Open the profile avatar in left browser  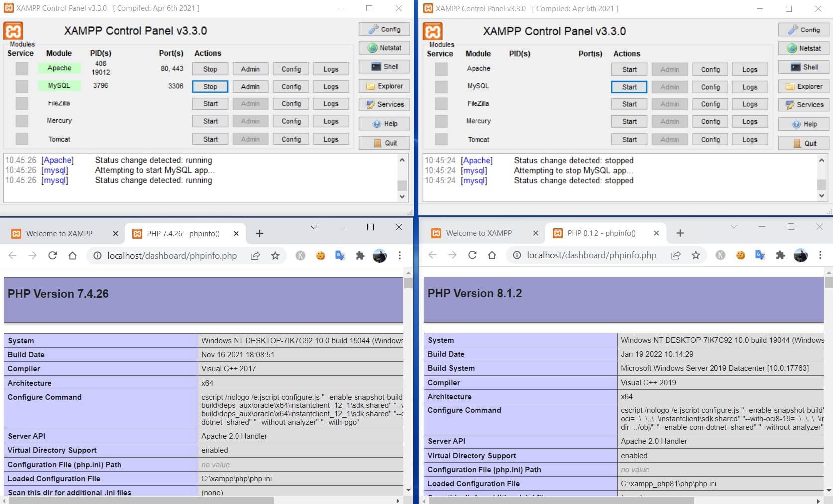point(380,255)
